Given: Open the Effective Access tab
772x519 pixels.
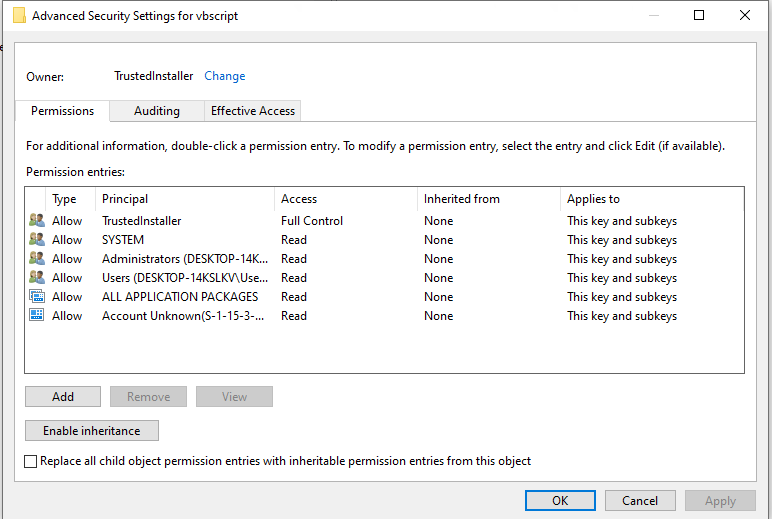Looking at the screenshot, I should 253,111.
